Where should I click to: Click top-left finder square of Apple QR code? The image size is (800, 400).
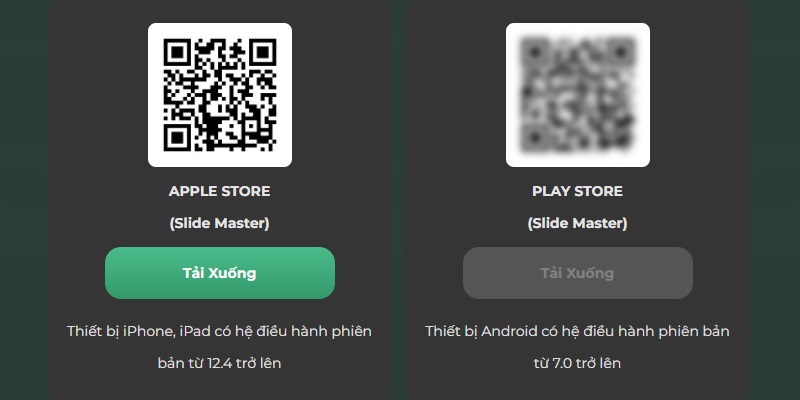[177, 52]
